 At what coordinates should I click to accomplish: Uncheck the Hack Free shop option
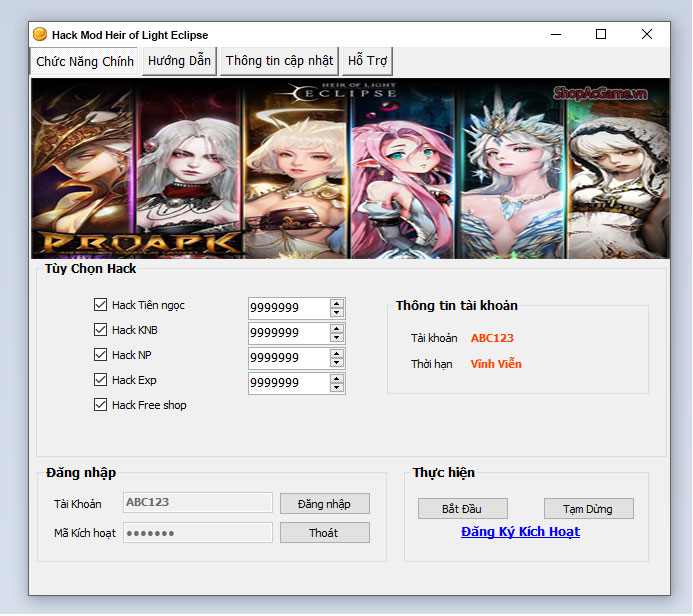click(100, 404)
